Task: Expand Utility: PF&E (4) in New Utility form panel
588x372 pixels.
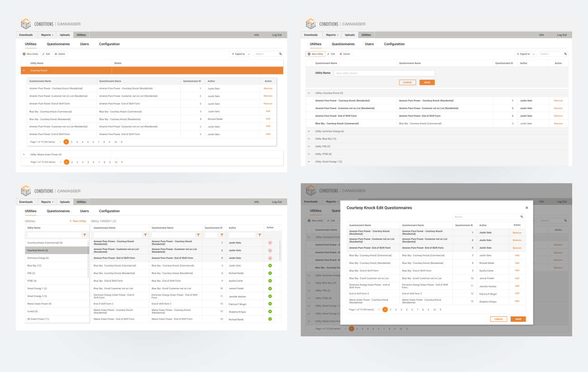Action: (309, 154)
